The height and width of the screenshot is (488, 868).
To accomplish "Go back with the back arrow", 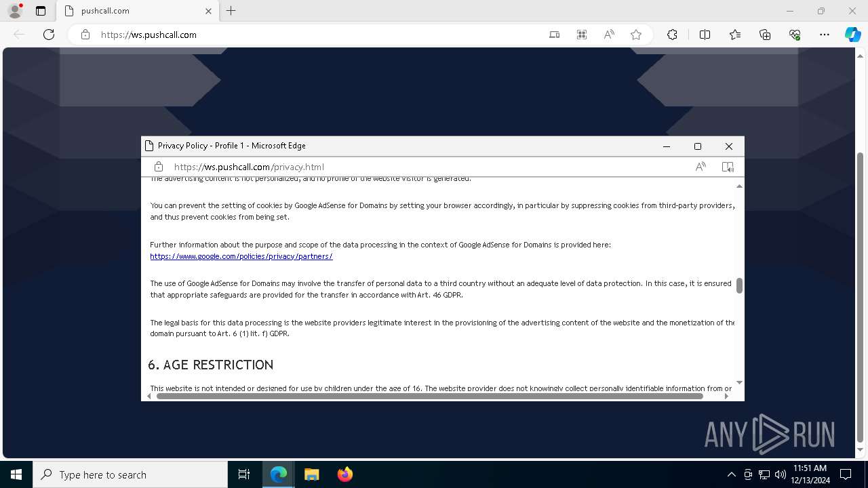I will [x=19, y=35].
